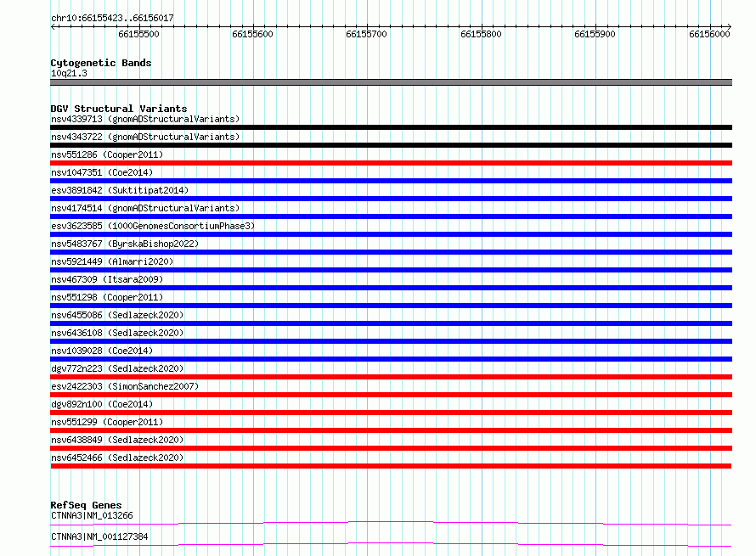Click the magenta CTNNA3|NM_013266 intron line
The width and height of the screenshot is (756, 556).
pyautogui.click(x=391, y=523)
